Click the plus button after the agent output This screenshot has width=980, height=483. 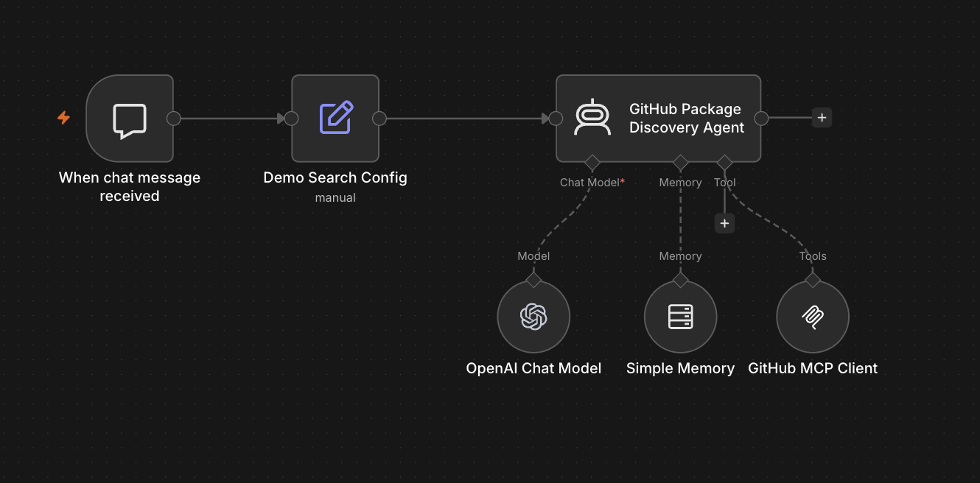coord(822,118)
